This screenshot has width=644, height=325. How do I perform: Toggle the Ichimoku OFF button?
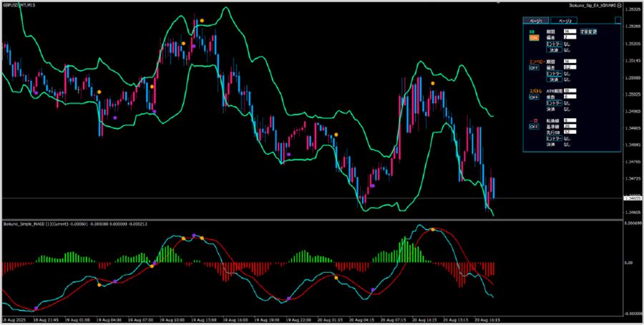[534, 127]
